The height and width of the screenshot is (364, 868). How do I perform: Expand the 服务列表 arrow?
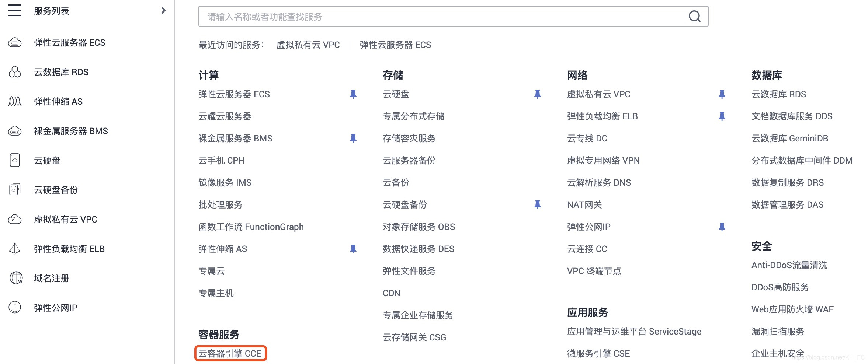pyautogui.click(x=163, y=10)
